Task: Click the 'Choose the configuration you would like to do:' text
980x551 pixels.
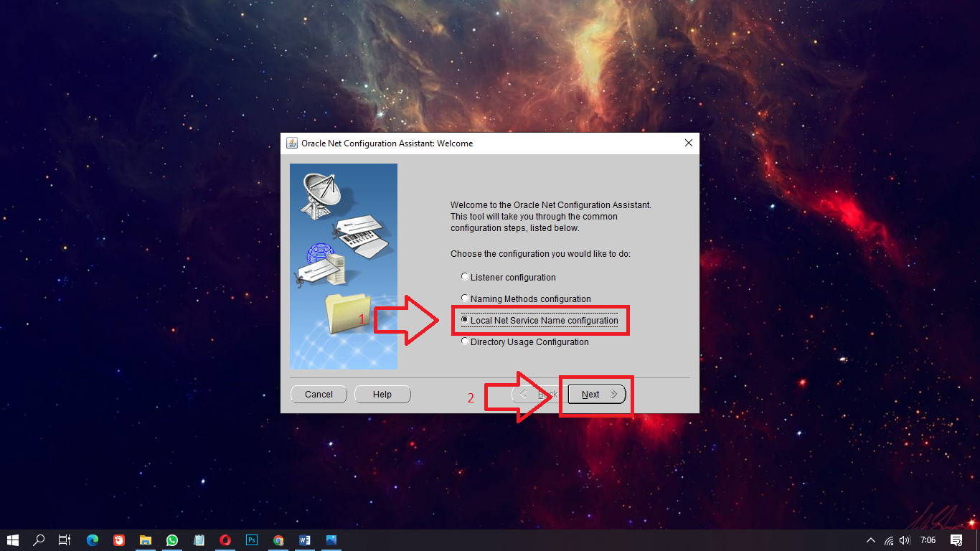Action: pyautogui.click(x=540, y=254)
